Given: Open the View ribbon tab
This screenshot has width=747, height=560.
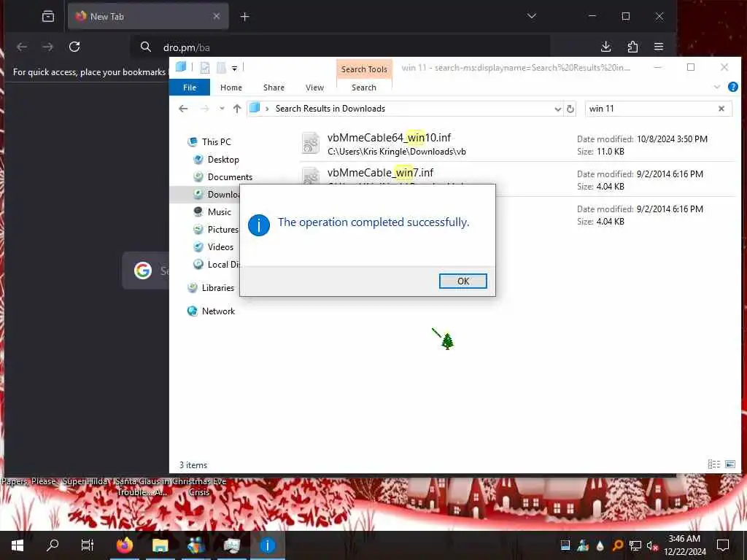Looking at the screenshot, I should click(314, 87).
